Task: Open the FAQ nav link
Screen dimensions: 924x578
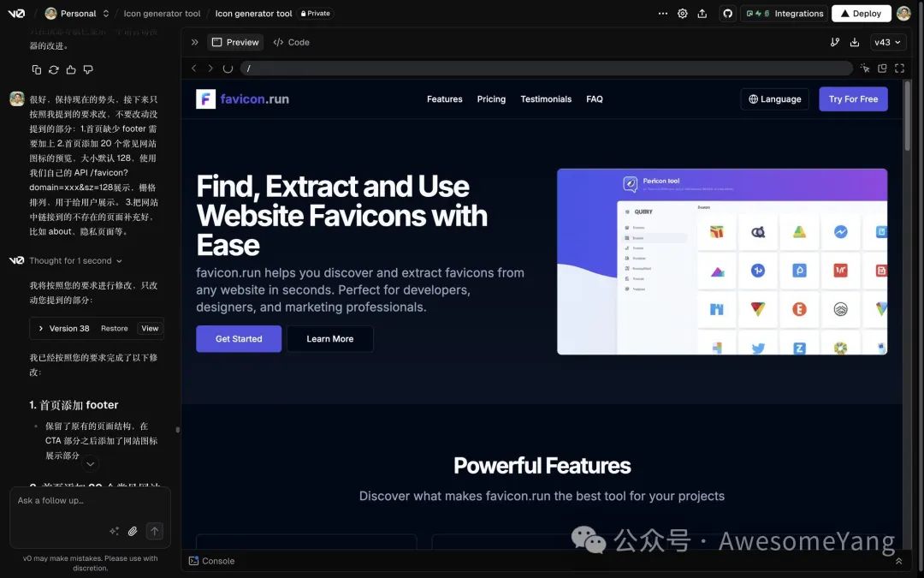Action: 594,99
